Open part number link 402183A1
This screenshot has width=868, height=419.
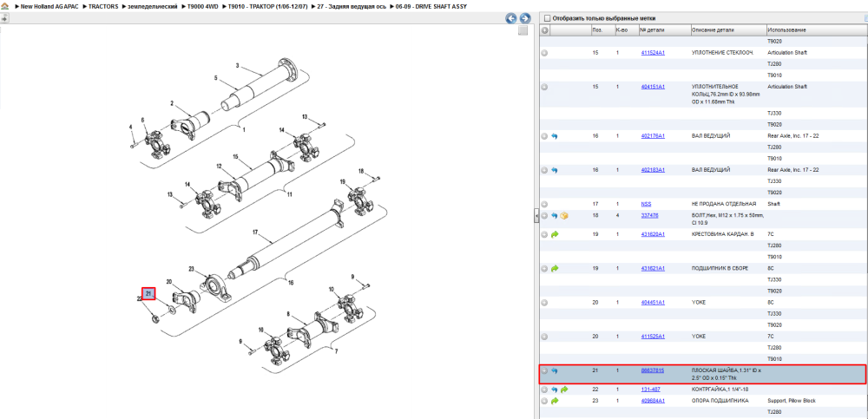653,170
